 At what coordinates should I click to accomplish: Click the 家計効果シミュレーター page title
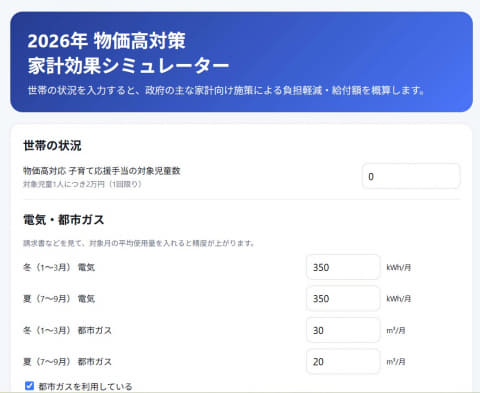pos(128,65)
